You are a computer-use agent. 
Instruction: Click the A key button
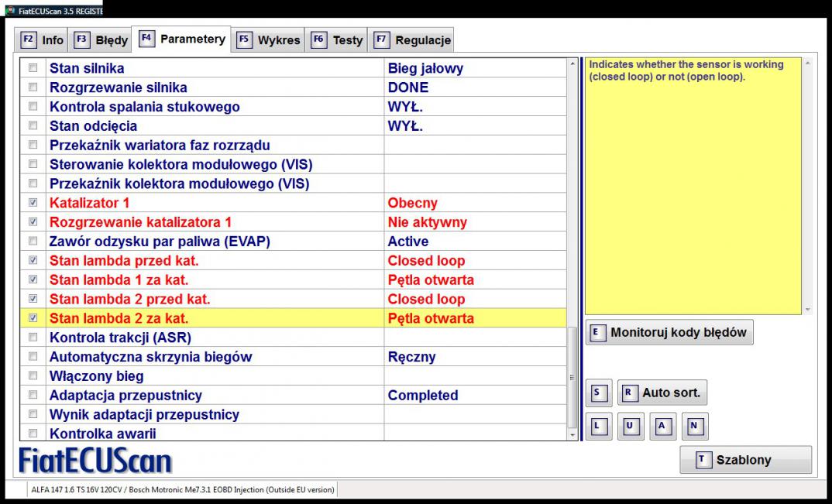662,426
